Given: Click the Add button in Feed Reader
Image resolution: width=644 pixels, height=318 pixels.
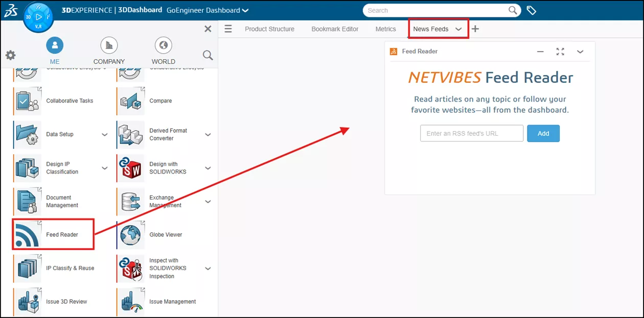Looking at the screenshot, I should [543, 133].
